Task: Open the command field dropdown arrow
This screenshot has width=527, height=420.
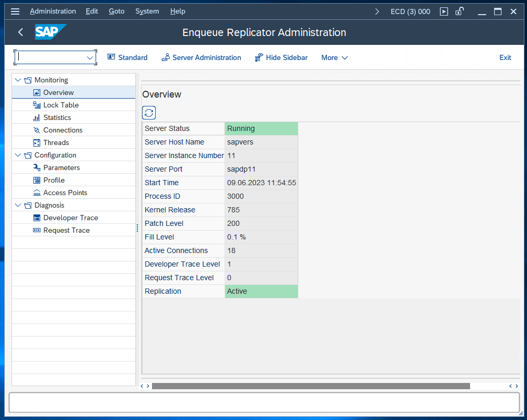Action: [x=90, y=58]
